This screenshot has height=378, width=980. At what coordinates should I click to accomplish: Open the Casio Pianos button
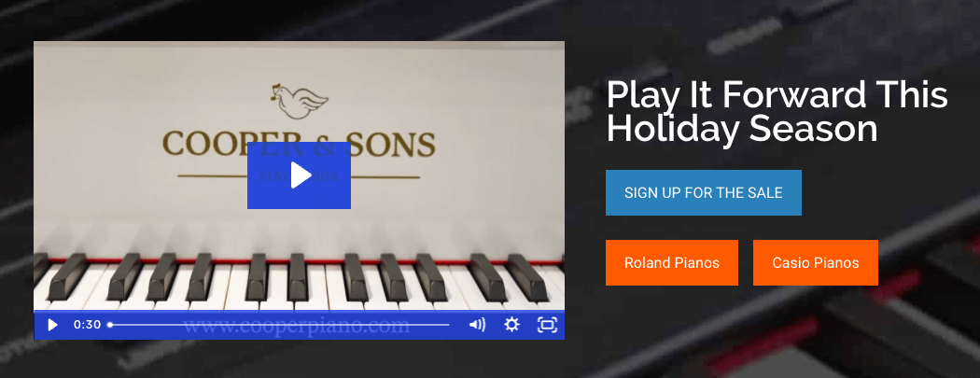(816, 262)
